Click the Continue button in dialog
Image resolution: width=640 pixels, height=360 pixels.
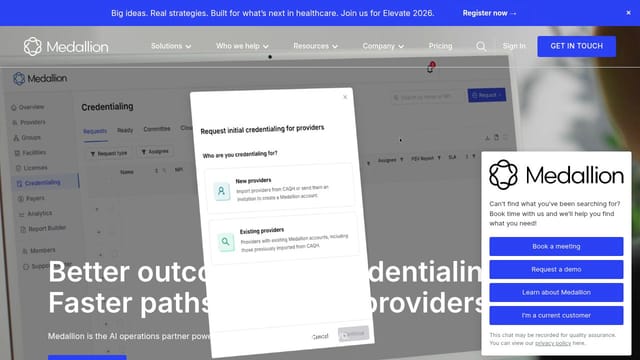click(353, 334)
